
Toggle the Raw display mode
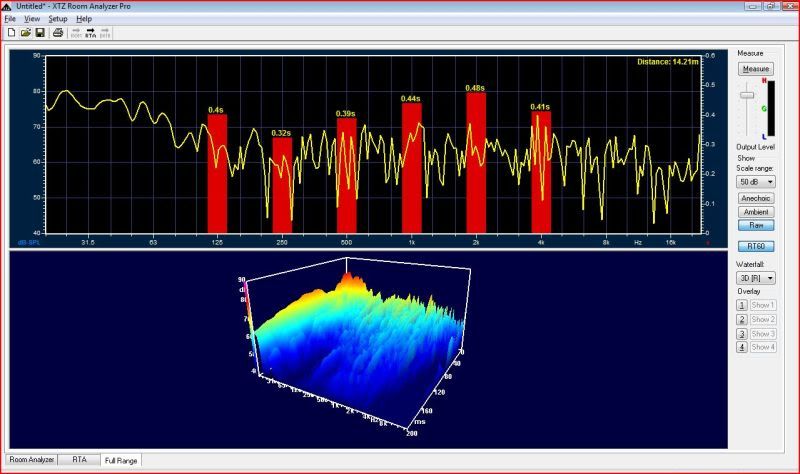click(755, 226)
